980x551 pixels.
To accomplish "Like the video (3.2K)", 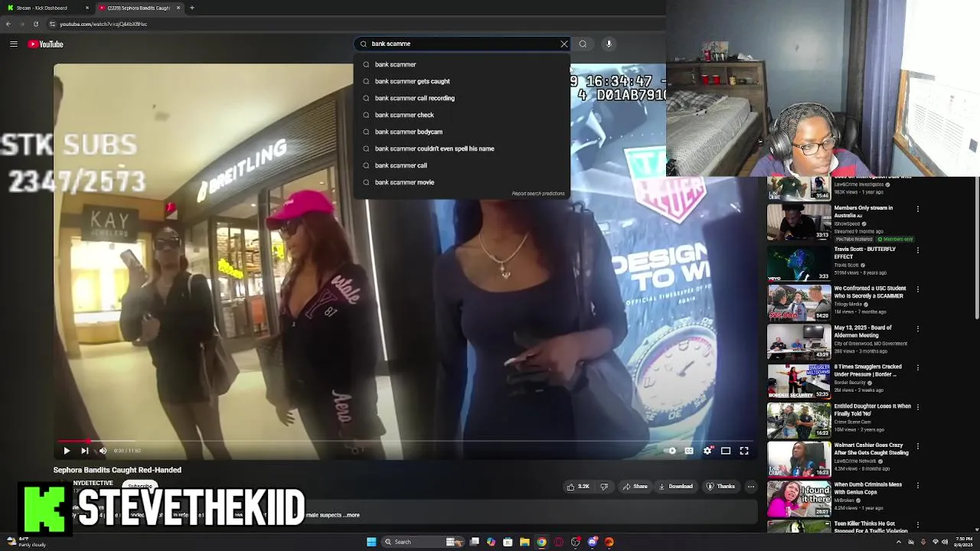I will pos(578,487).
